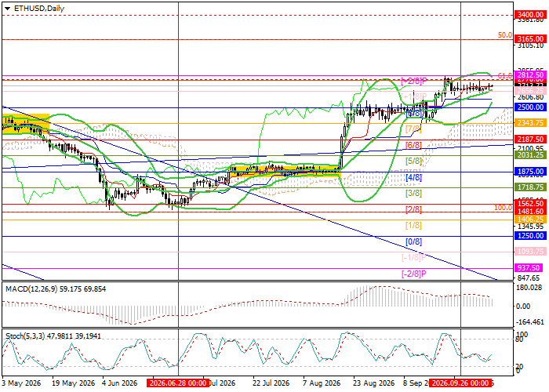Select the ETHUSD,Daily chart title
This screenshot has width=549, height=392.
click(x=39, y=9)
